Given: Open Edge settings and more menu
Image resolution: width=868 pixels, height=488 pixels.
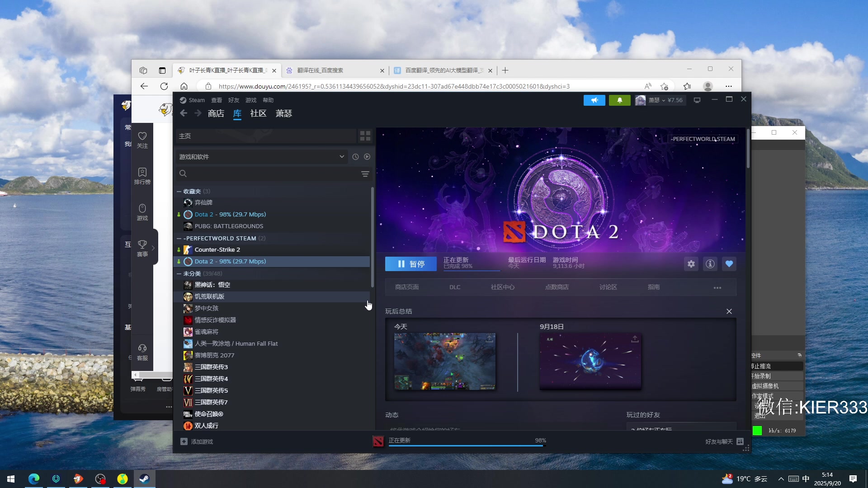Looking at the screenshot, I should [729, 86].
